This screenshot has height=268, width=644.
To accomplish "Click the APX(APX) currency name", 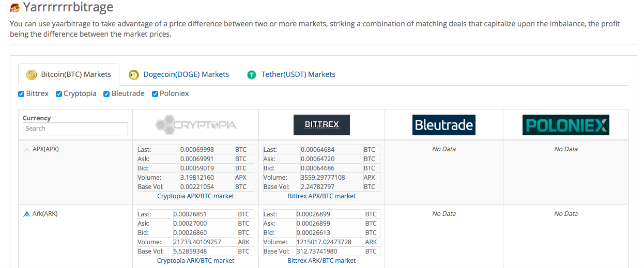I will [x=45, y=149].
